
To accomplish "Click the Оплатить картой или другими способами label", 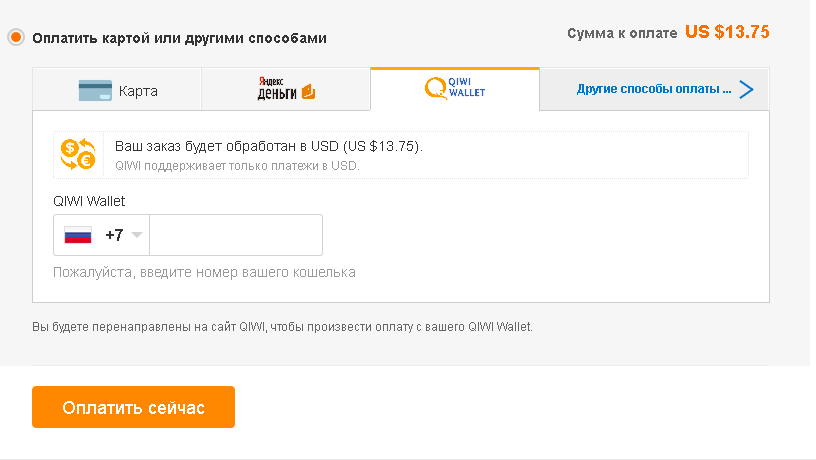I will 180,38.
